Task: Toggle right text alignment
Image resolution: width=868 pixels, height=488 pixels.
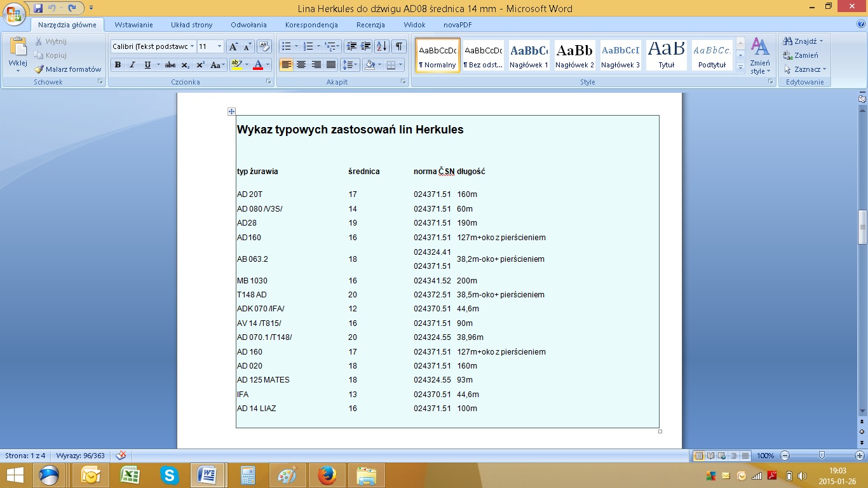Action: point(316,65)
